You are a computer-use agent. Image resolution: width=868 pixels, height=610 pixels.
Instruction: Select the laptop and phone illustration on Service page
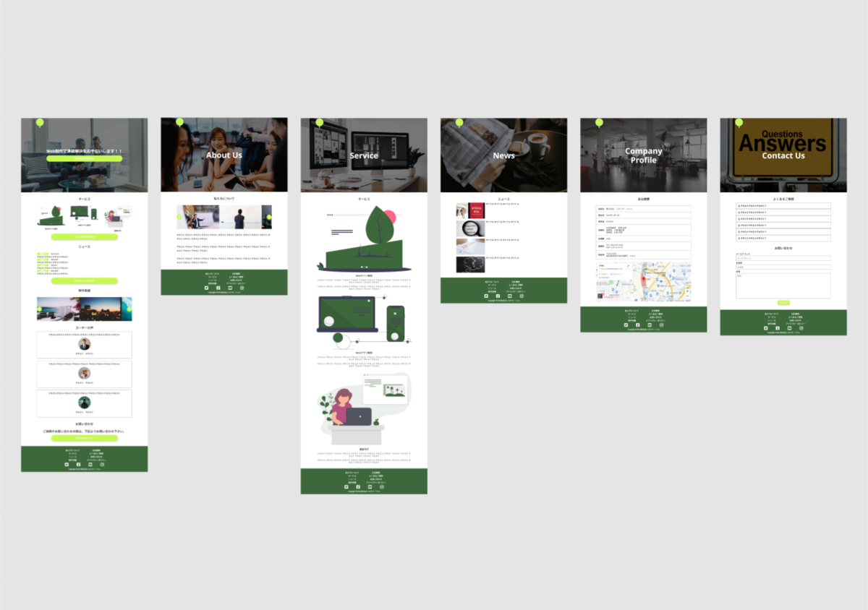(x=364, y=322)
